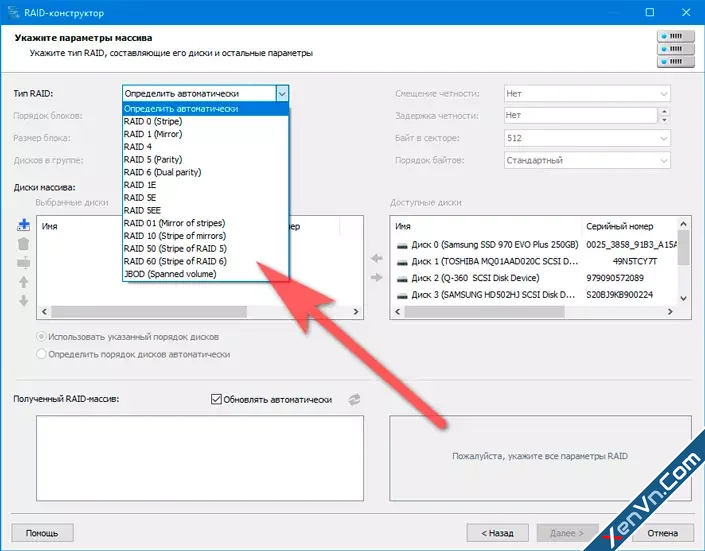Click the refresh RAID array icon
Screen dimensions: 705x551
point(354,399)
